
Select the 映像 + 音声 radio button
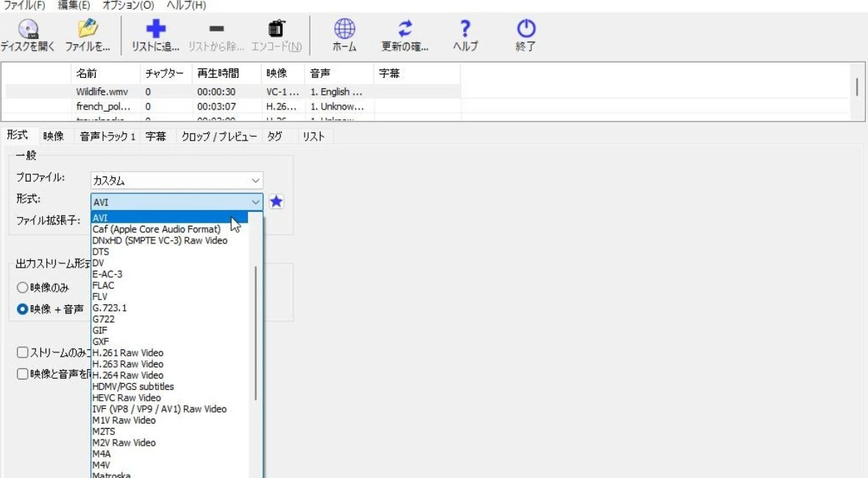[x=22, y=309]
